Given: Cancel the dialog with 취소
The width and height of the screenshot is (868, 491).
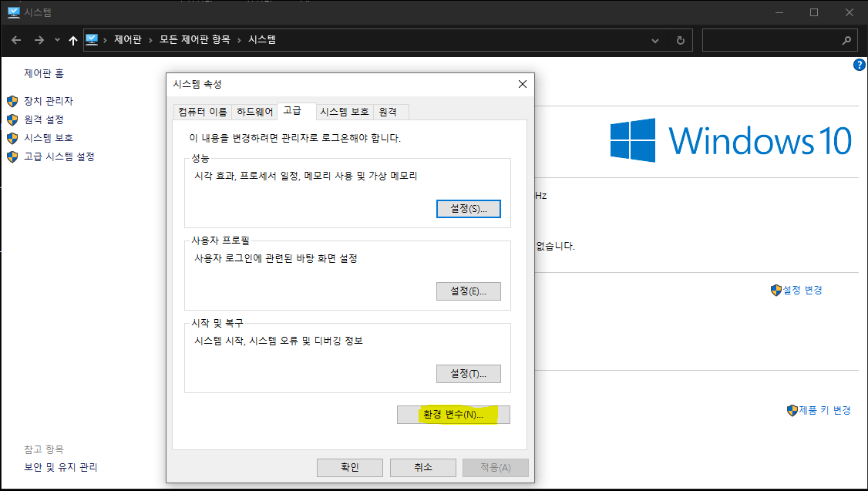Looking at the screenshot, I should point(423,468).
